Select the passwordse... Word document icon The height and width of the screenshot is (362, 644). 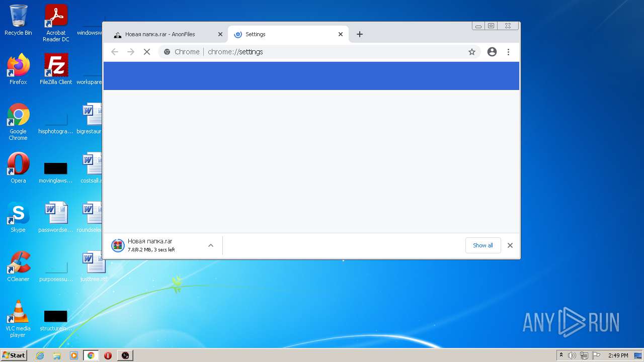point(56,217)
